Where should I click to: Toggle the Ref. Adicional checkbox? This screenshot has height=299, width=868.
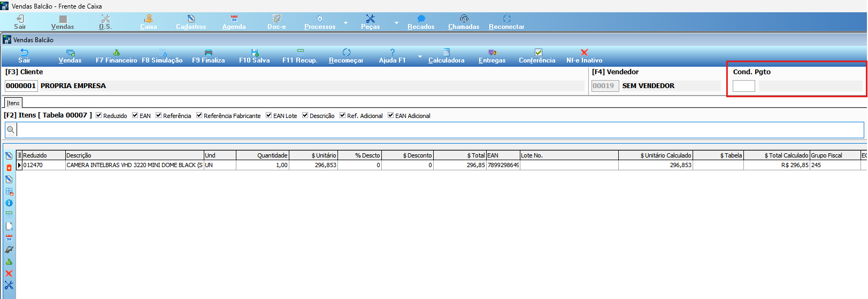[x=342, y=115]
